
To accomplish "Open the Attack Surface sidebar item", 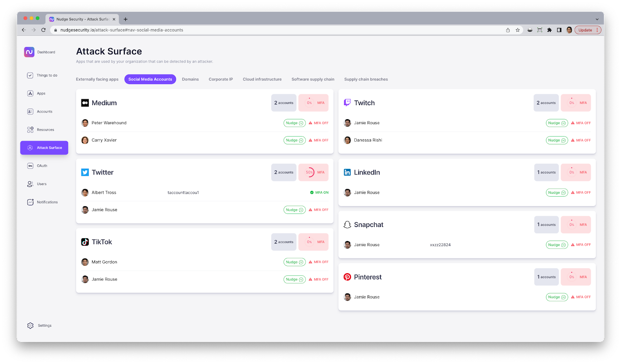I will coord(44,148).
